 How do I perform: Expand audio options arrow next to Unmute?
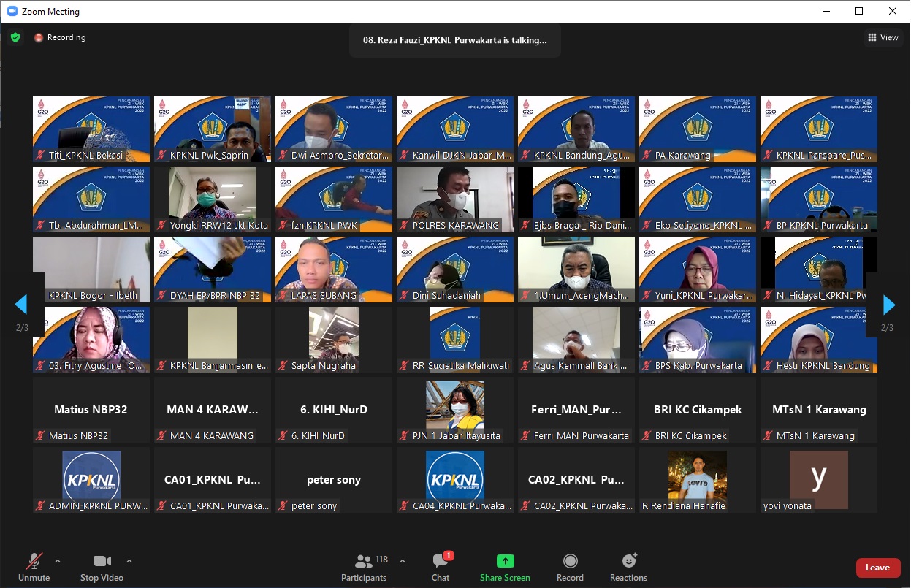(x=58, y=561)
